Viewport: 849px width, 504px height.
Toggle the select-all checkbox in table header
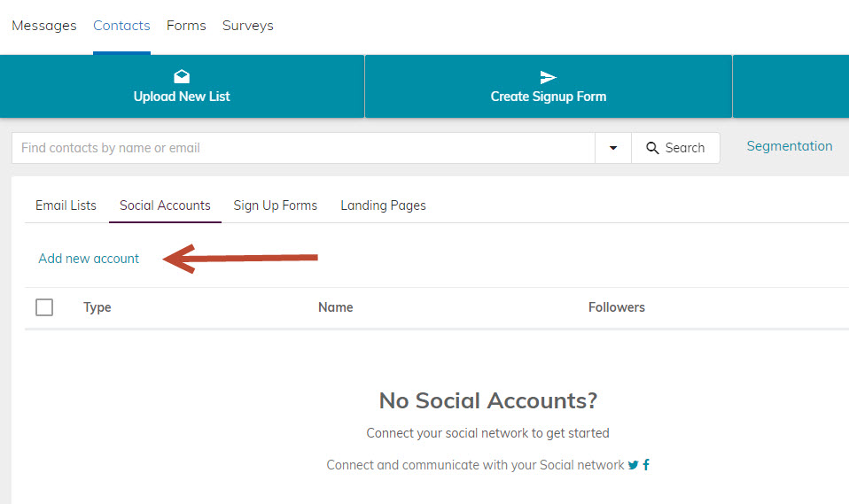click(44, 307)
